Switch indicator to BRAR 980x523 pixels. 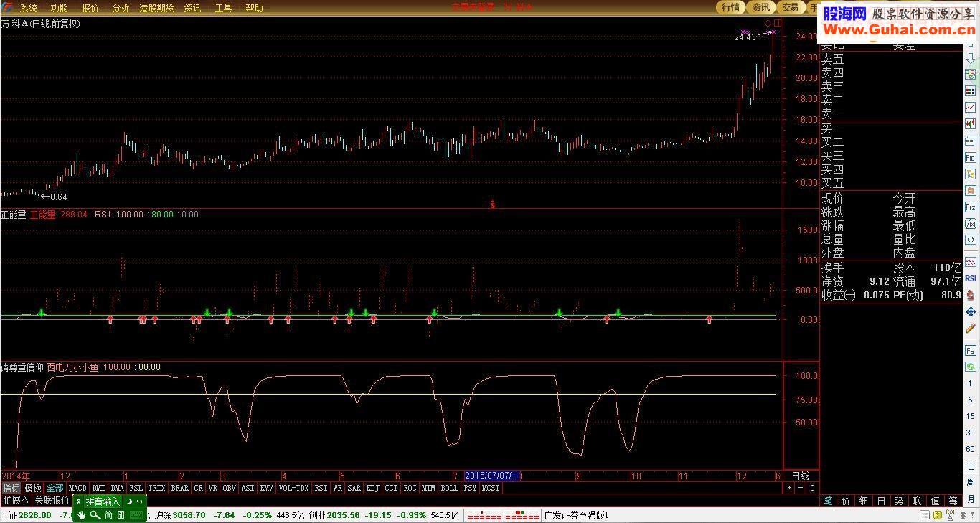[x=180, y=488]
